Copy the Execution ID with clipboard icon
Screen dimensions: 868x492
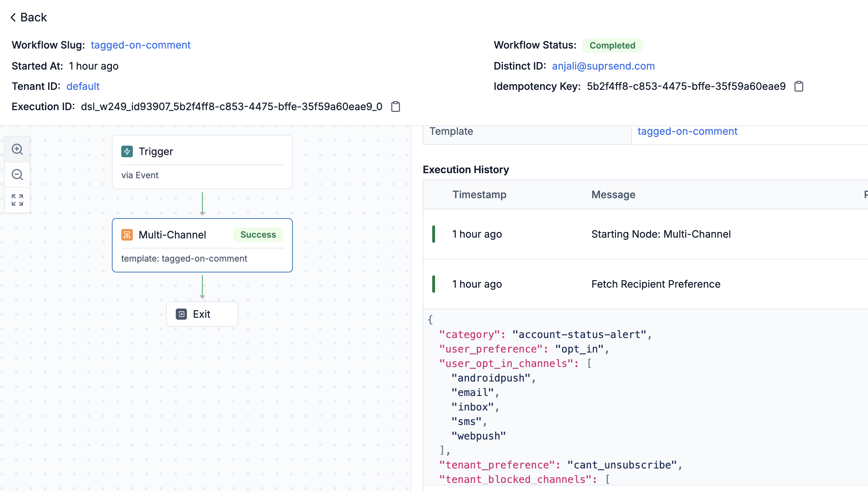point(396,107)
